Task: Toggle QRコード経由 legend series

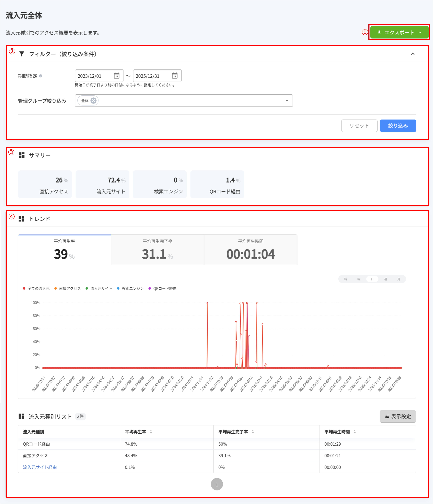Action: click(x=162, y=288)
